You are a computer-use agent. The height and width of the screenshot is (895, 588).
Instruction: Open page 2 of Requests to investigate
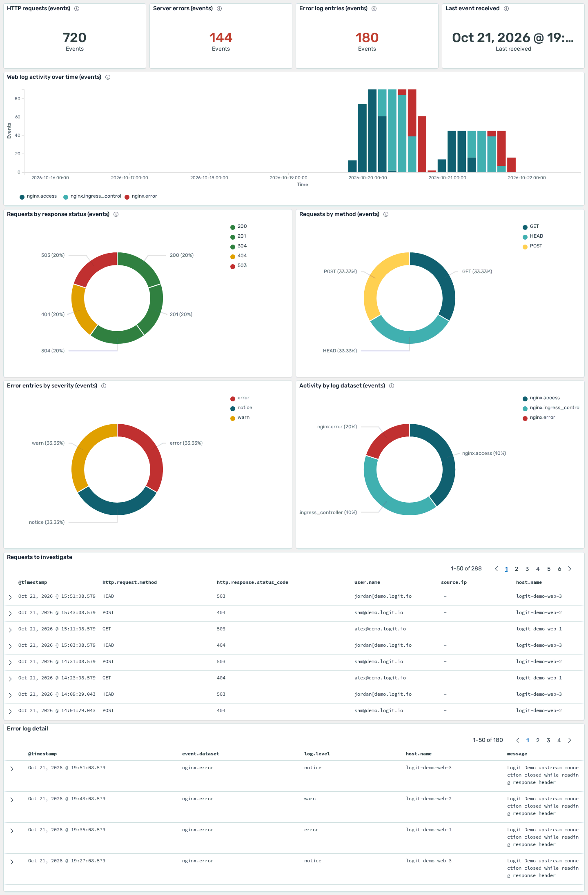click(x=517, y=569)
